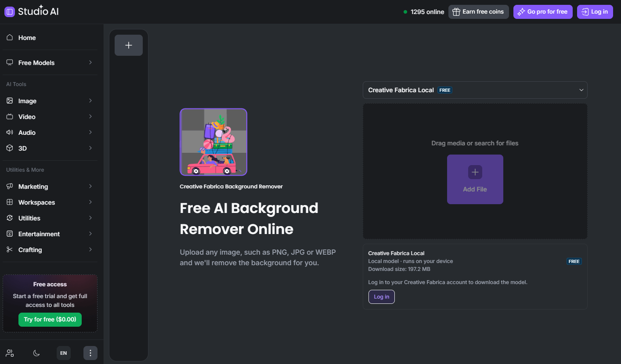
Task: Click the background remover preview thumbnail
Action: coord(213,142)
